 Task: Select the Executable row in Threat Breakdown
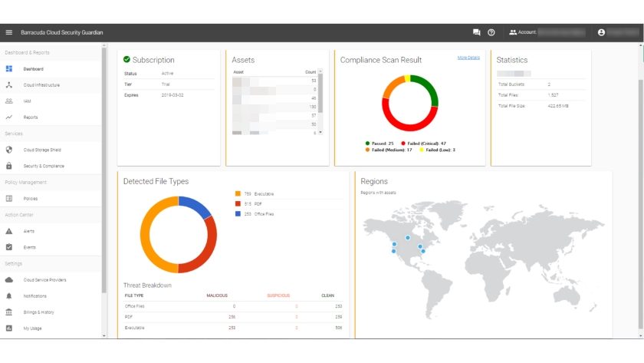pos(233,328)
